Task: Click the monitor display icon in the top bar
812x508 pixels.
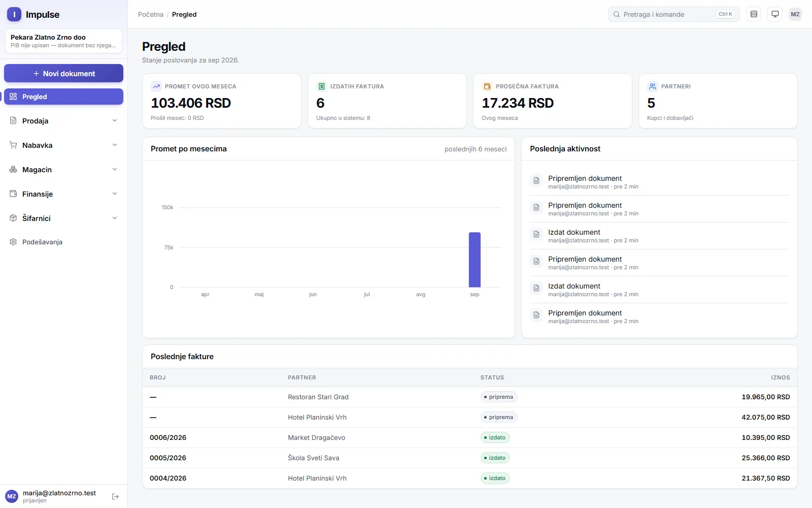Action: click(775, 14)
